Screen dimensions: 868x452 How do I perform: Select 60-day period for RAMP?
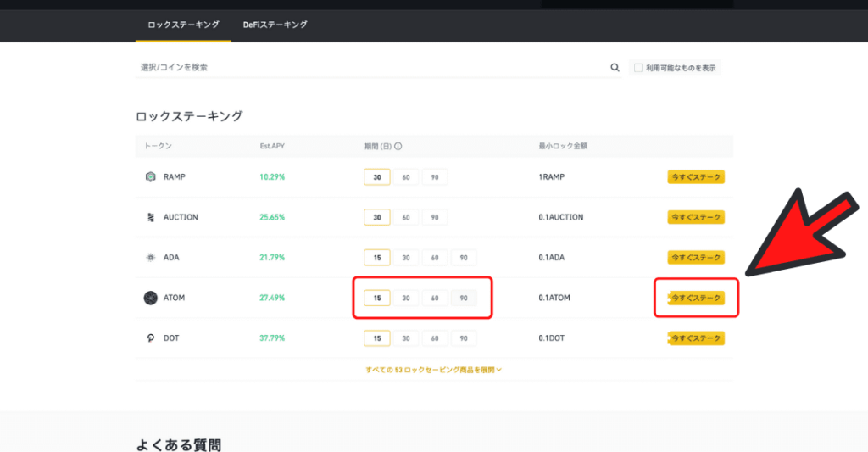[406, 177]
